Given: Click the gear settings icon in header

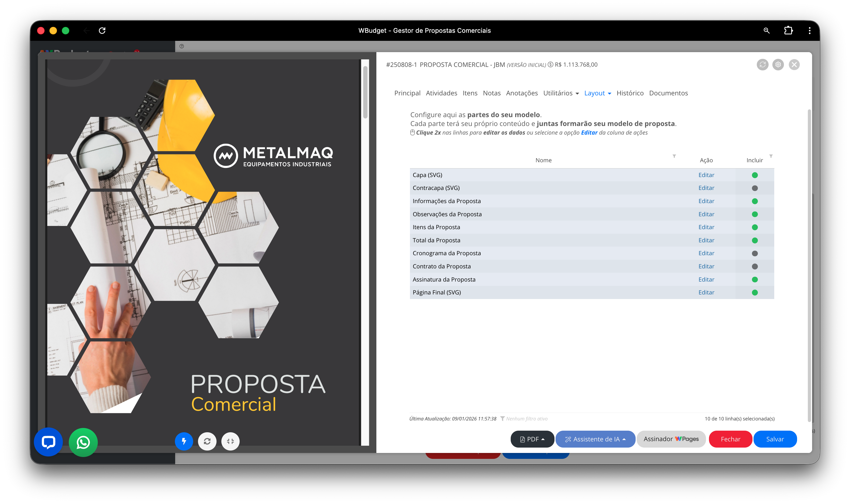Looking at the screenshot, I should pyautogui.click(x=778, y=64).
